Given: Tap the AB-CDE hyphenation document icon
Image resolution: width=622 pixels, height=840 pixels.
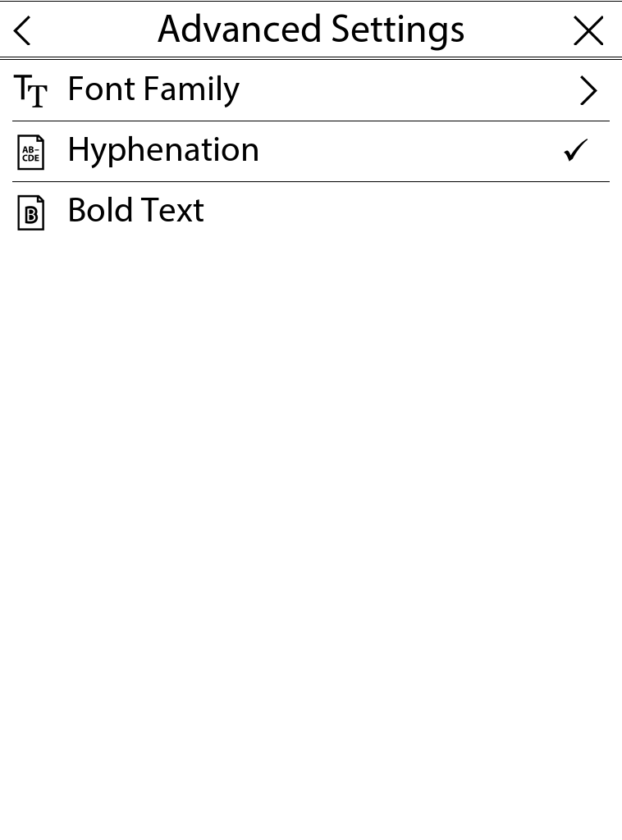Looking at the screenshot, I should 31,153.
